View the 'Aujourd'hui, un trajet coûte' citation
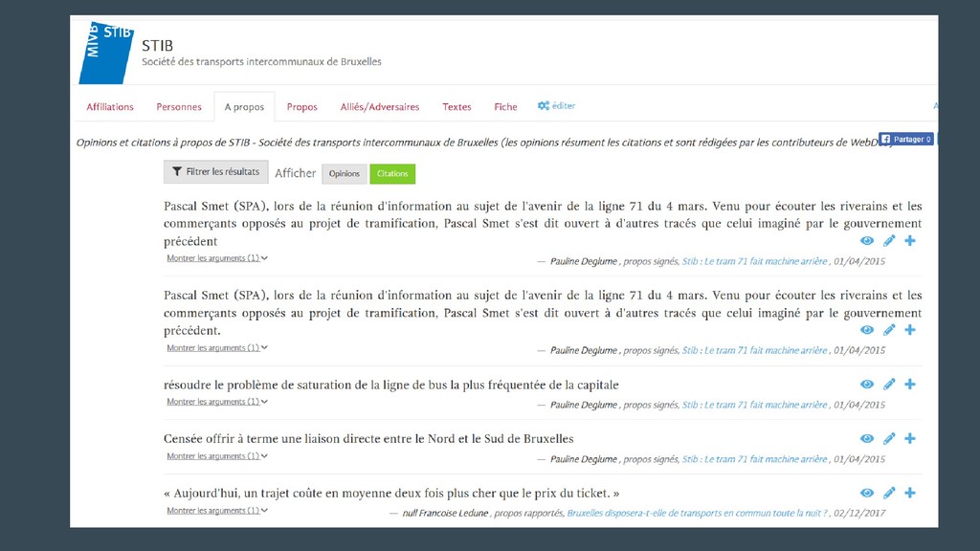This screenshot has width=980, height=551. point(867,493)
